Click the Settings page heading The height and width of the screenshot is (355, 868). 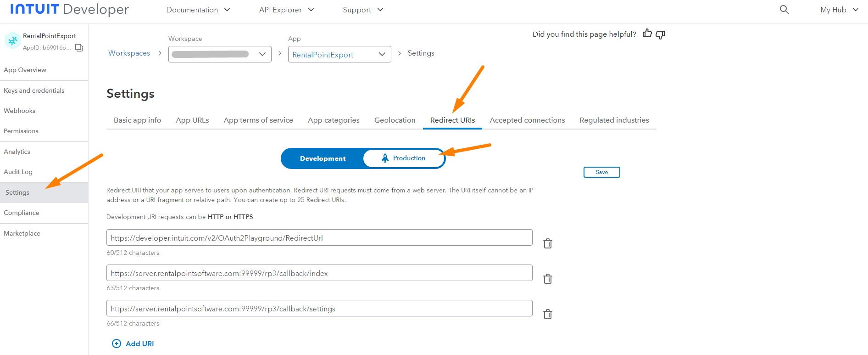click(x=130, y=94)
